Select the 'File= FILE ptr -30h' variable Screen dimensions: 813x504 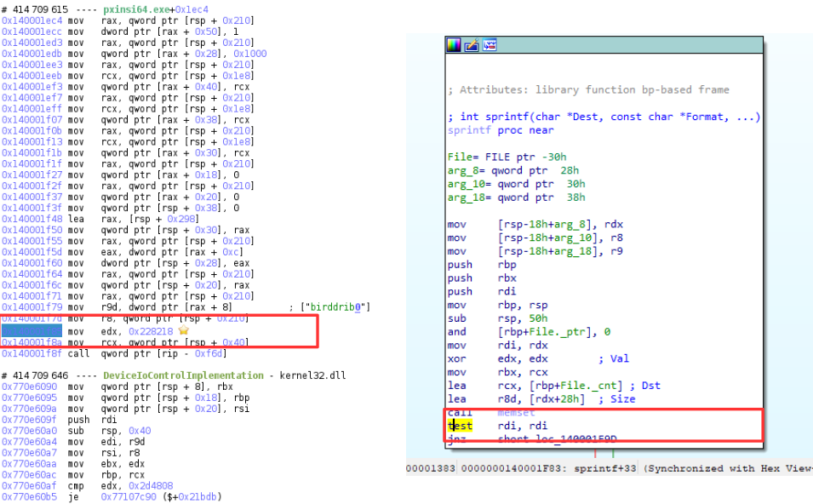507,157
